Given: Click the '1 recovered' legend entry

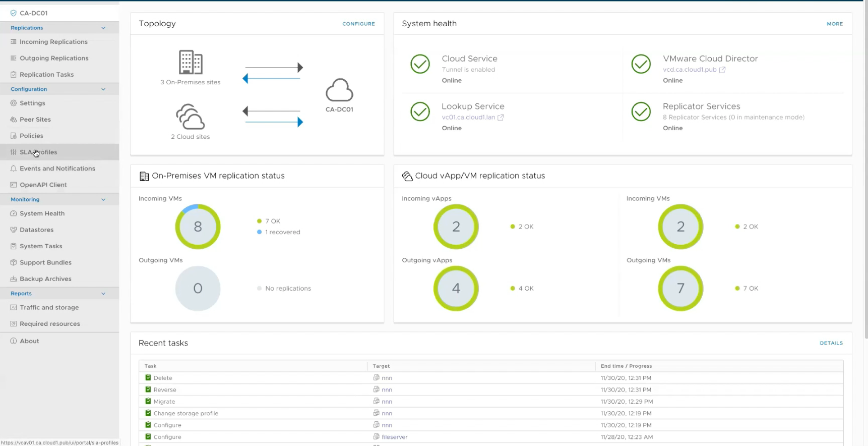Looking at the screenshot, I should (279, 232).
